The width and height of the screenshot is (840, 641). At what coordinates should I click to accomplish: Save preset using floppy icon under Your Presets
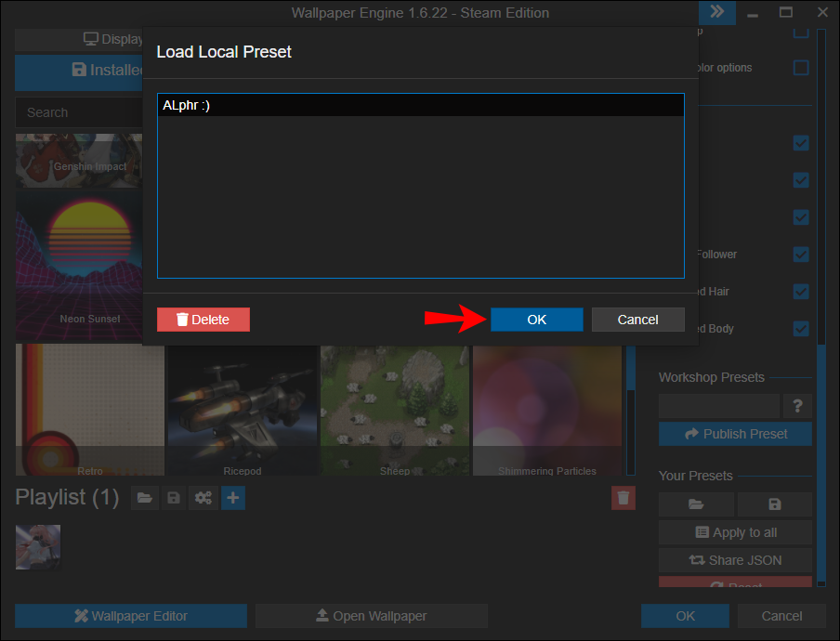coord(775,504)
